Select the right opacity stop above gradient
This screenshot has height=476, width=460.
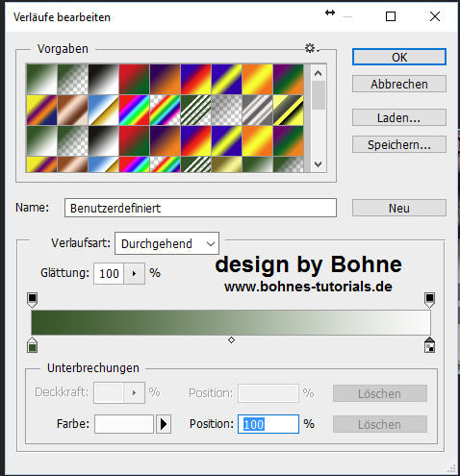429,300
